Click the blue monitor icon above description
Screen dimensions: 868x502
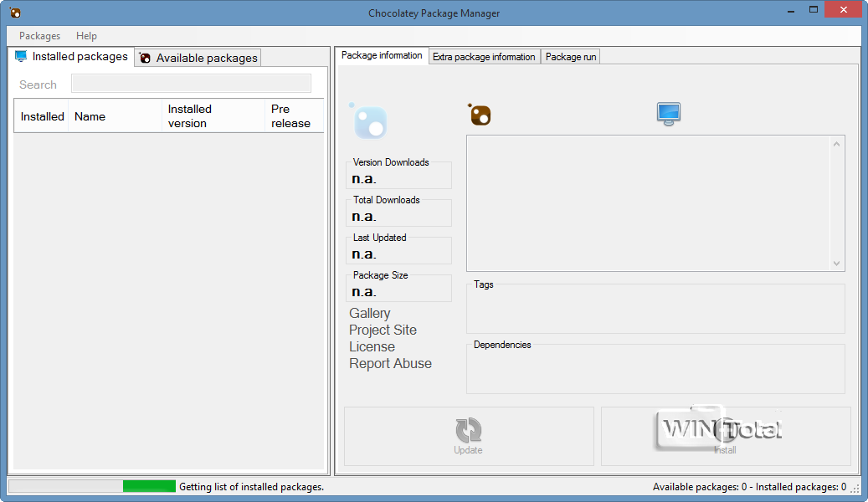pos(669,114)
